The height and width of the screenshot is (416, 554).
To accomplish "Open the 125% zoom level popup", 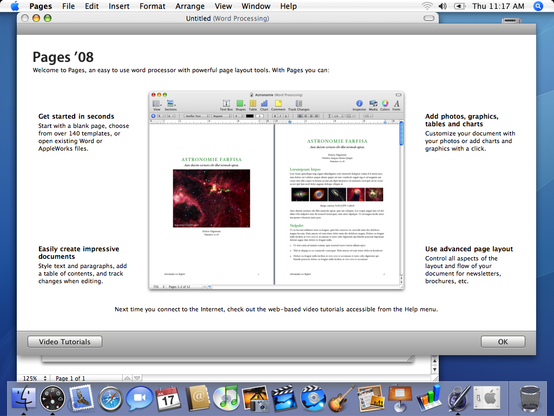I will tap(34, 378).
